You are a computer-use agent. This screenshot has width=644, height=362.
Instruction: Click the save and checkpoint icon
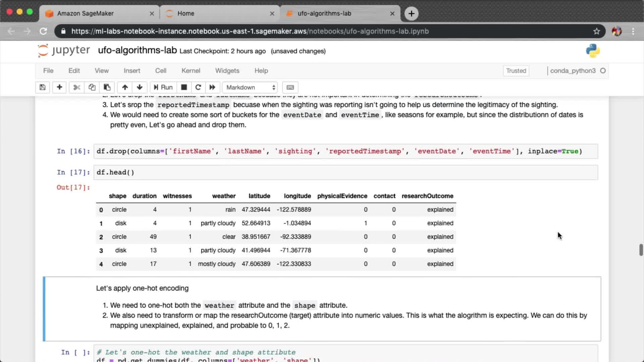43,87
